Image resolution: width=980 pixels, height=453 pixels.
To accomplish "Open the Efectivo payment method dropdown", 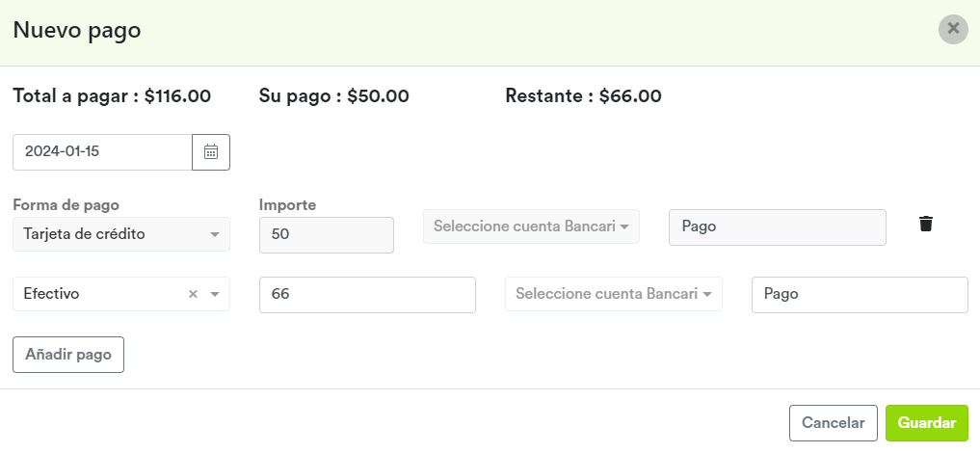I will (x=214, y=294).
